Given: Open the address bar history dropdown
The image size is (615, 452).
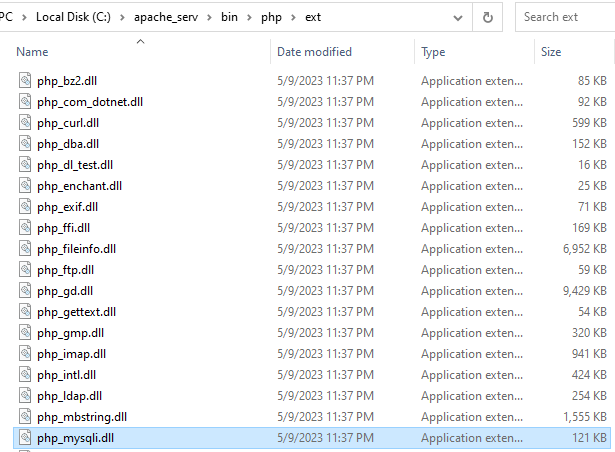Looking at the screenshot, I should click(458, 18).
